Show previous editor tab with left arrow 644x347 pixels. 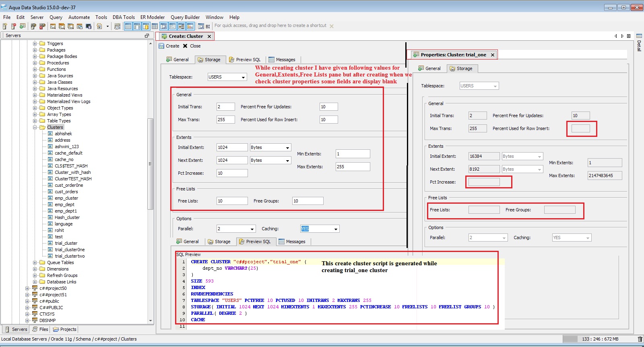click(x=616, y=36)
